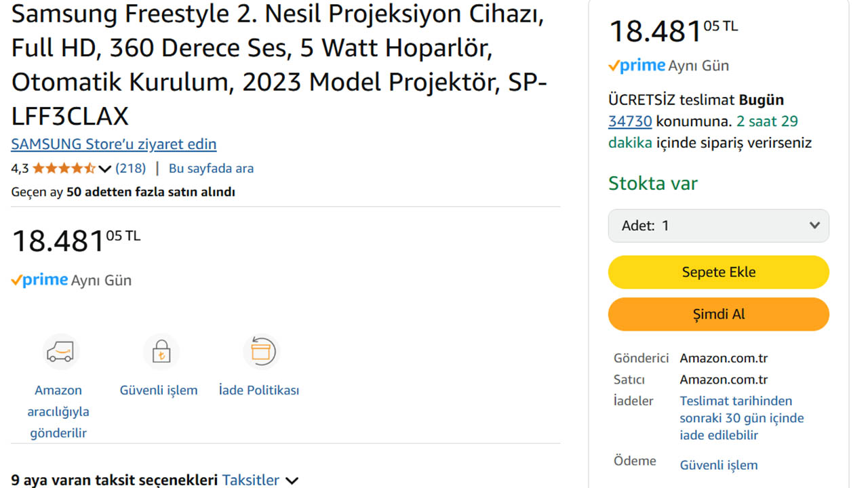Expand the rating breakdown chevron

pyautogui.click(x=104, y=169)
